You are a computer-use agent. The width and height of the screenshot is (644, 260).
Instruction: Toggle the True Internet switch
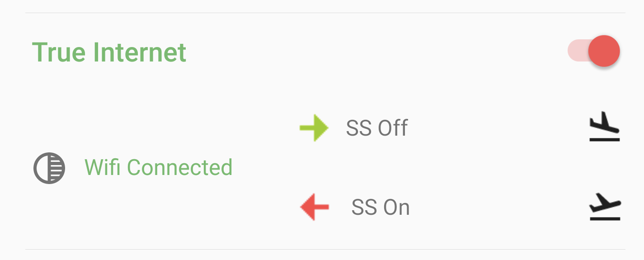click(x=594, y=51)
